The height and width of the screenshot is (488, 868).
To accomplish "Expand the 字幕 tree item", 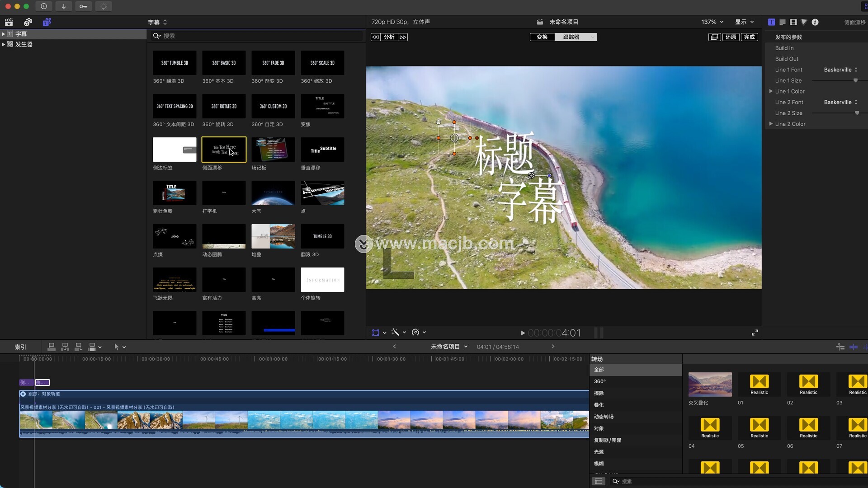I will [x=3, y=34].
